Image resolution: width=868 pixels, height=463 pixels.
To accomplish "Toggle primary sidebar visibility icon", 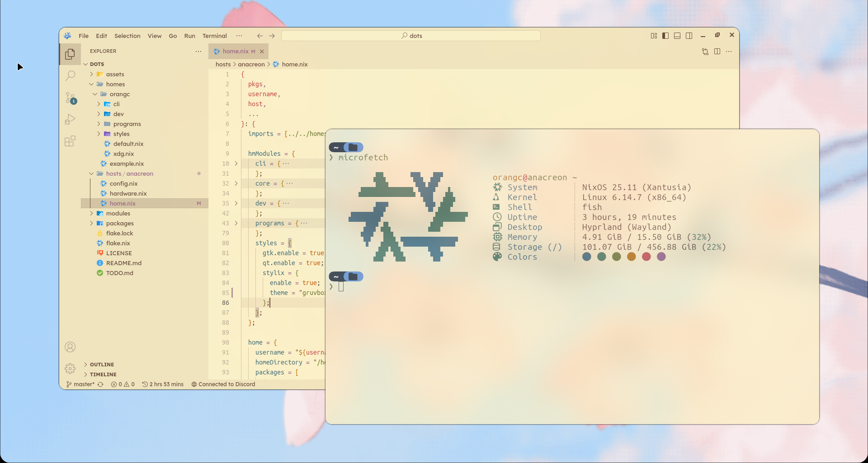I will coord(665,36).
